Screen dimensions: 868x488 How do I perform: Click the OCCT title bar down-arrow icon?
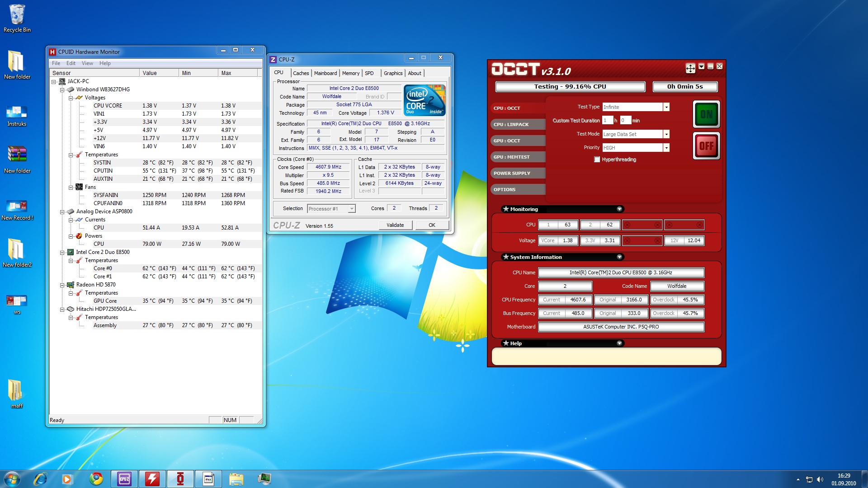point(701,66)
